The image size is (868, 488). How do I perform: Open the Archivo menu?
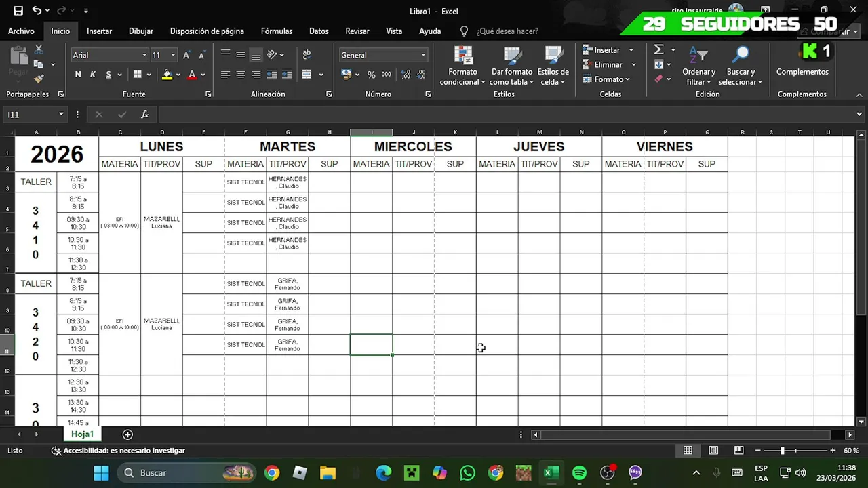pyautogui.click(x=21, y=31)
